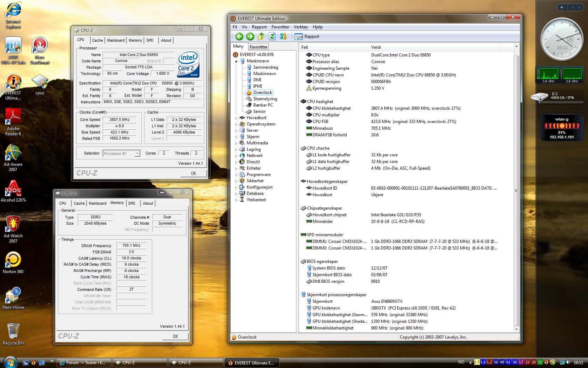Open Adobe Reader 8 desktop icon
Viewport: 588px width, 368px height.
13,122
